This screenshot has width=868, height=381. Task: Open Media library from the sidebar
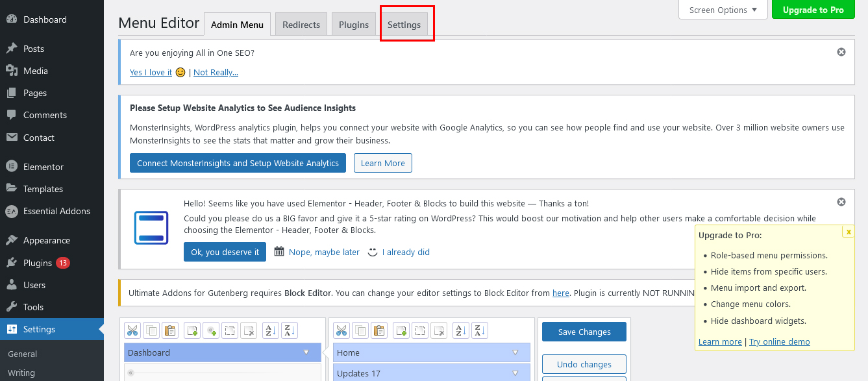52,71
